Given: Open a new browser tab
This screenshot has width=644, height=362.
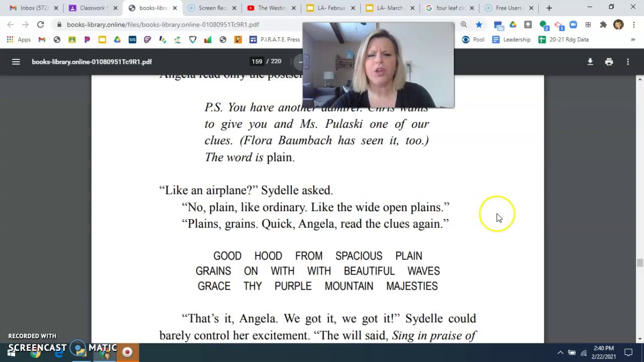Looking at the screenshot, I should pyautogui.click(x=549, y=8).
